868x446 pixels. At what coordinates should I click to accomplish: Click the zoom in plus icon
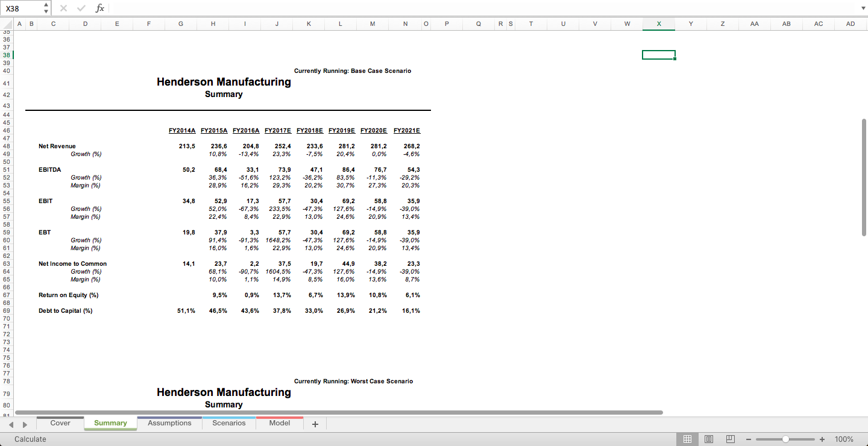(x=822, y=439)
